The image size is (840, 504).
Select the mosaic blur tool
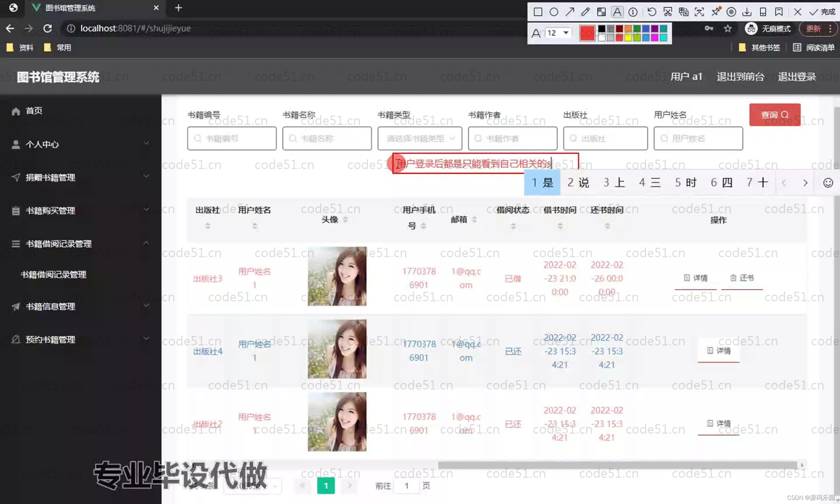tap(602, 12)
